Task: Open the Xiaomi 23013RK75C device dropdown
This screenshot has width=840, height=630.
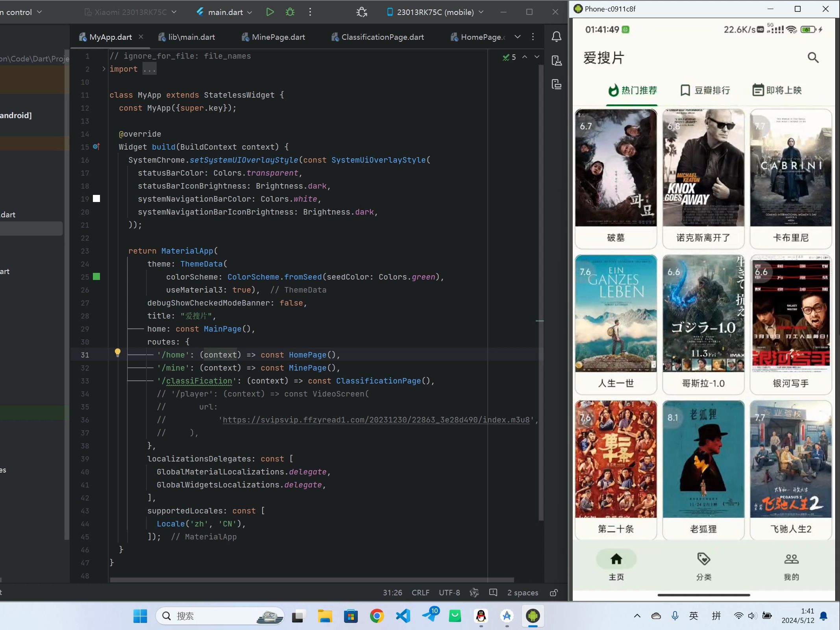Action: (x=131, y=12)
